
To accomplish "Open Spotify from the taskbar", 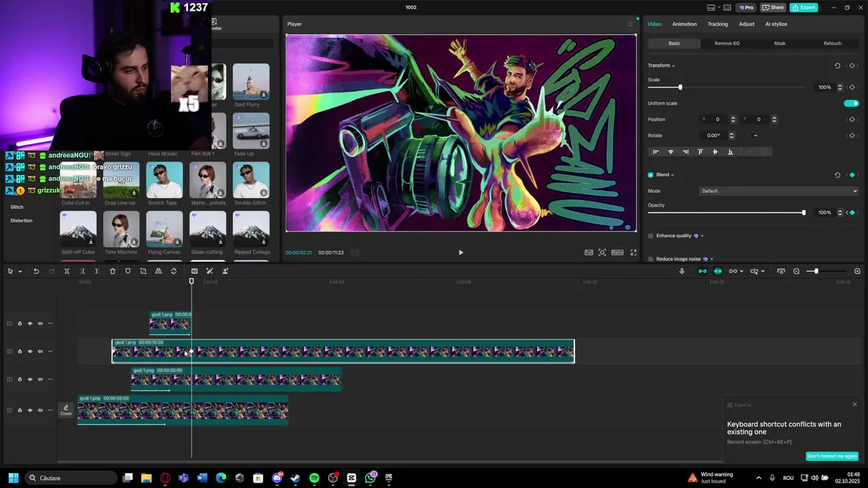I will (x=314, y=478).
